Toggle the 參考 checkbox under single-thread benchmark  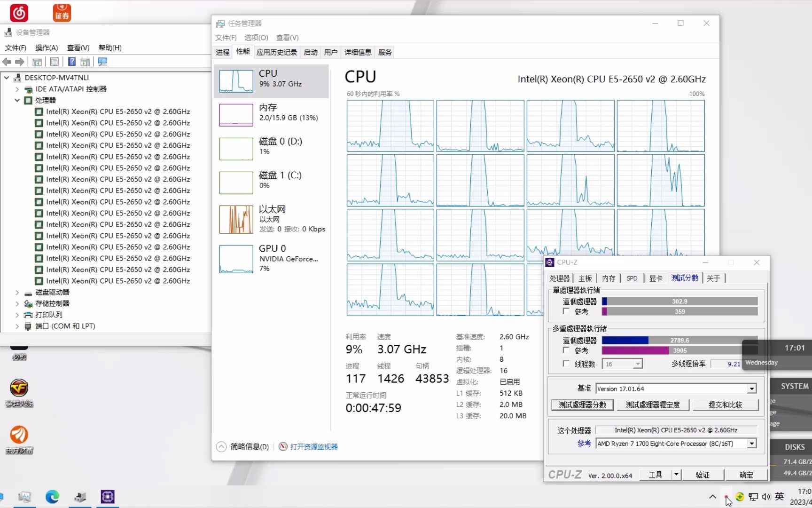coord(566,311)
